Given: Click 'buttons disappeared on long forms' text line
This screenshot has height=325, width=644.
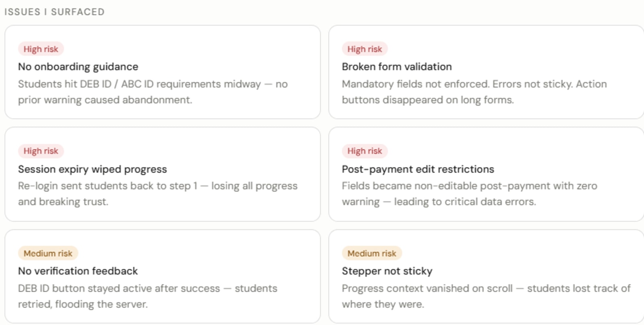Looking at the screenshot, I should 428,100.
